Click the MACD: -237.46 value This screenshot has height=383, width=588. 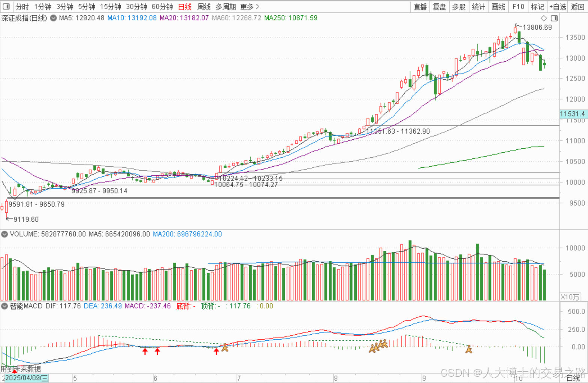coord(148,306)
